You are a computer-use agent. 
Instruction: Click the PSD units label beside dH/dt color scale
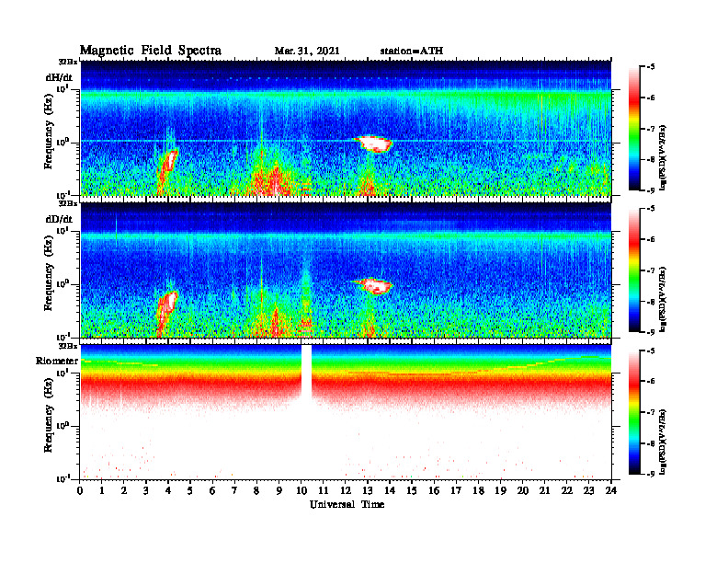click(663, 158)
